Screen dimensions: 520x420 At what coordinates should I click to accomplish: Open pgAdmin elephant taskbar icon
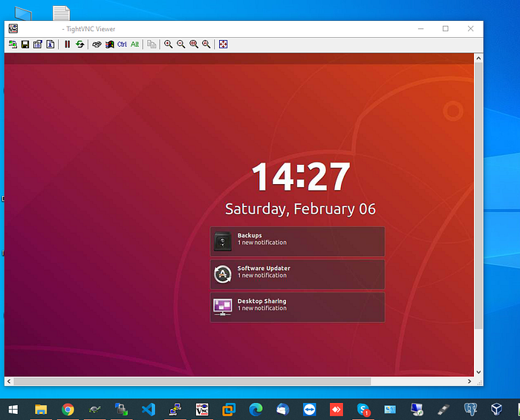pos(470,410)
